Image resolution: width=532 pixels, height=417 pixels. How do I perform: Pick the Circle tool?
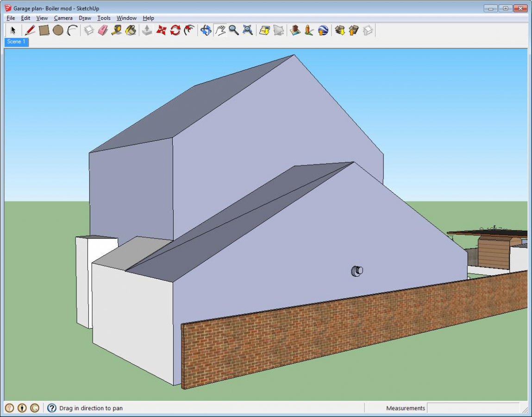(58, 31)
